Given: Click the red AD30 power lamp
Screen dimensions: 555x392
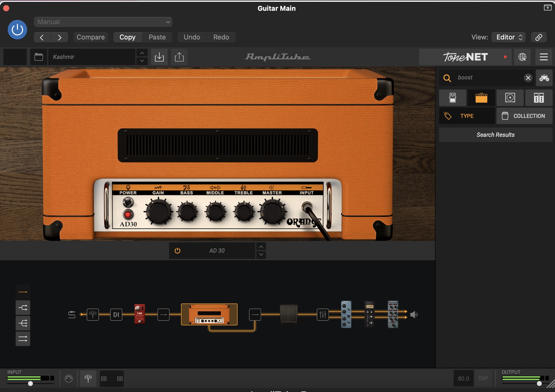Looking at the screenshot, I should pos(128,214).
